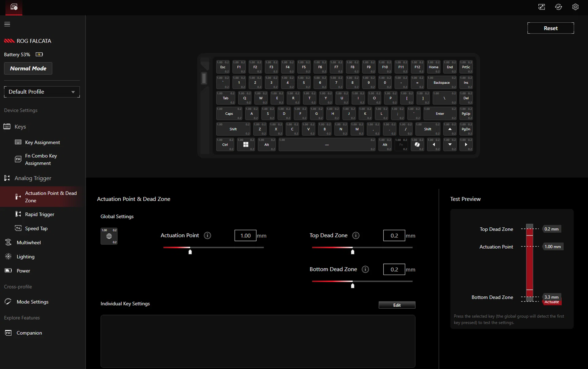Open the settings gear icon
The image size is (588, 369).
click(x=575, y=7)
